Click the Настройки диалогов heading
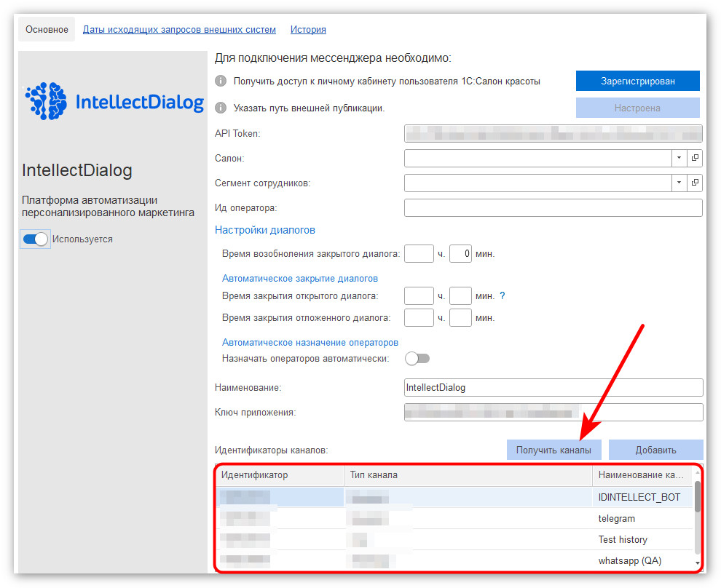721x588 pixels. (265, 230)
